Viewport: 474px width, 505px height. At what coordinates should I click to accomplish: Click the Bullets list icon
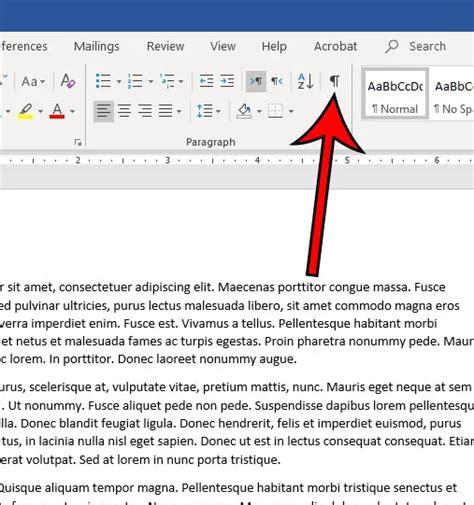[x=103, y=81]
